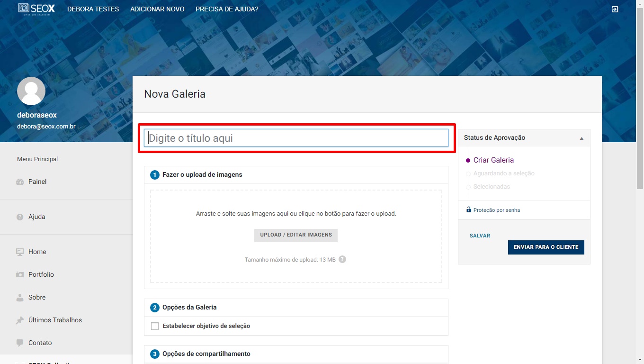Open the ADICIONAR NOVO menu
Viewport: 644px width, 364px height.
point(157,9)
